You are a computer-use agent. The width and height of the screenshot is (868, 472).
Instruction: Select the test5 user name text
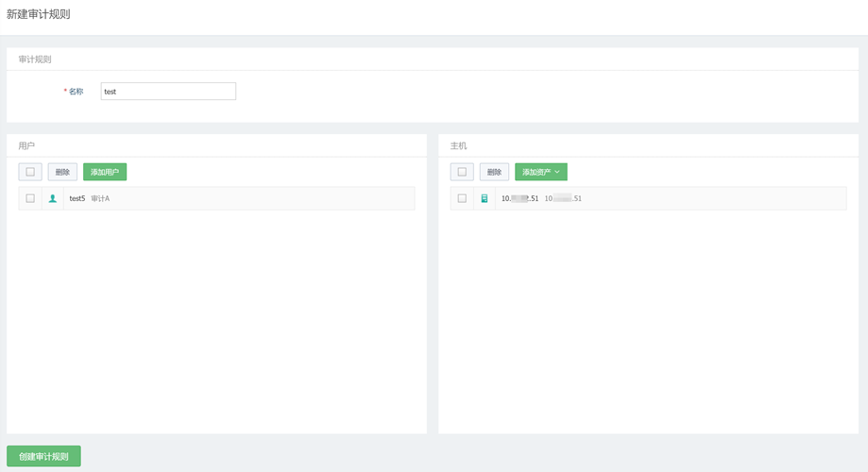77,198
